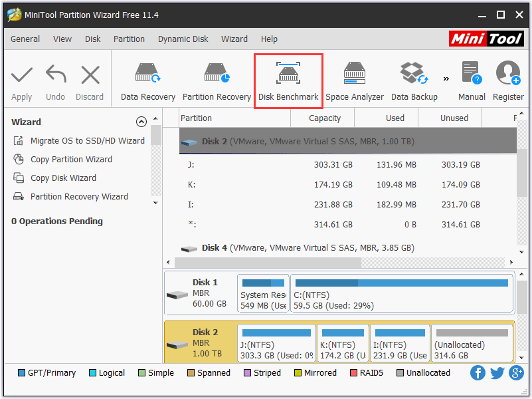Select K:(NTFS) partition block

point(343,343)
